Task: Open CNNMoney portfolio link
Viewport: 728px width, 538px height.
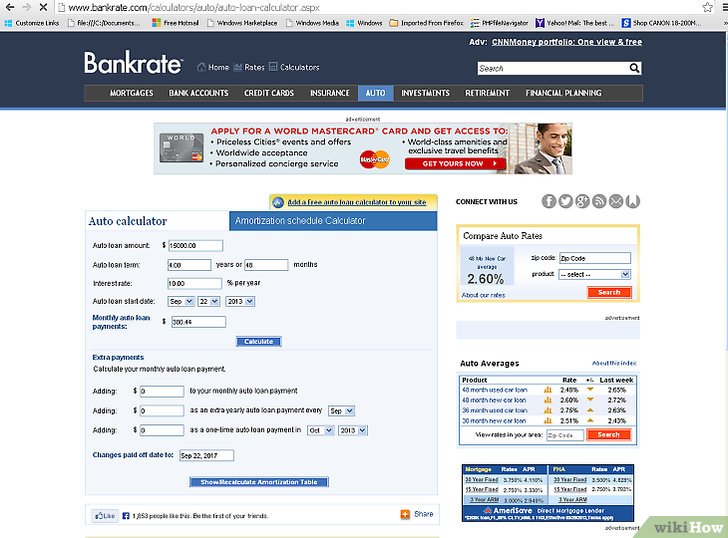Action: pos(567,42)
